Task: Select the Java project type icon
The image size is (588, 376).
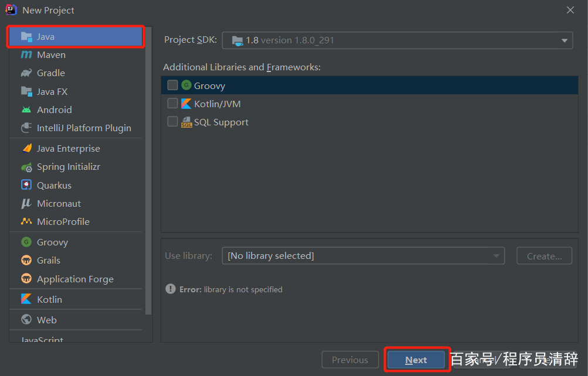Action: (26, 37)
